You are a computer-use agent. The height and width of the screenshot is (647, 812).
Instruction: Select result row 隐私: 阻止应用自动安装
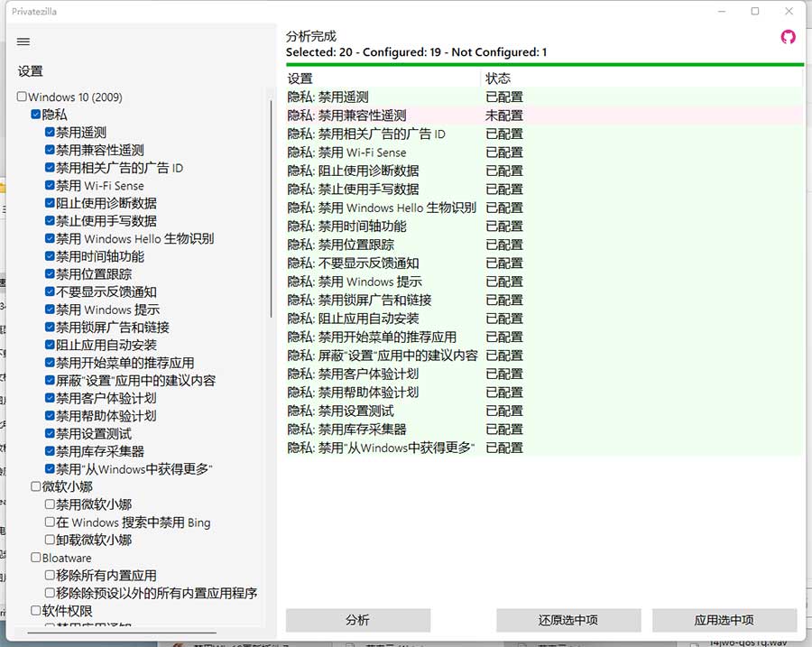click(x=544, y=319)
